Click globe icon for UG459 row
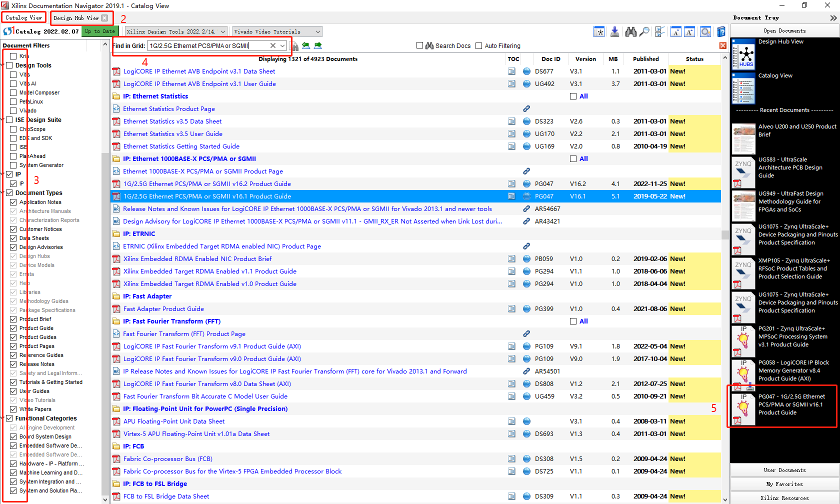Image resolution: width=840 pixels, height=504 pixels. click(x=526, y=396)
